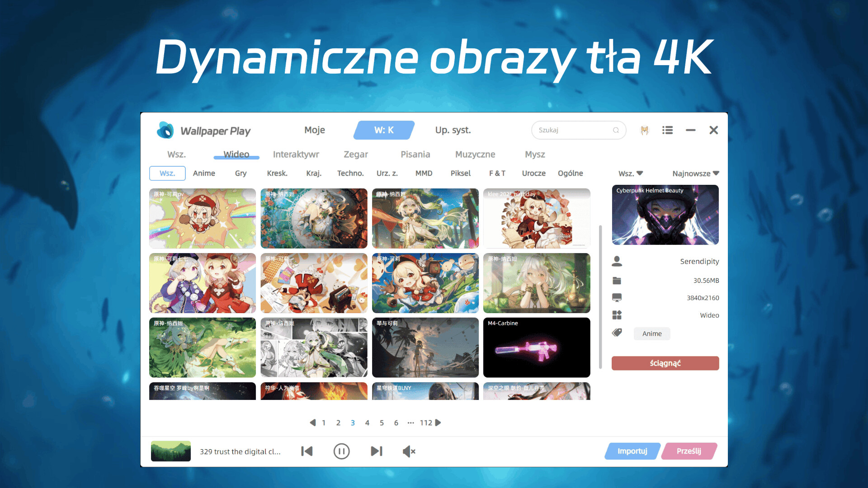Go to previous page arrow
This screenshot has height=488, width=868.
coord(312,422)
